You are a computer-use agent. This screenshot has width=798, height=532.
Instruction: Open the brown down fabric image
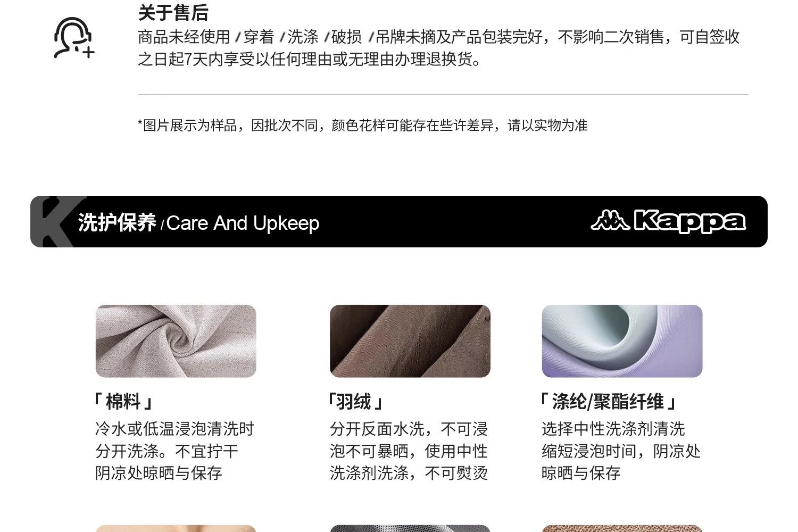(x=410, y=341)
